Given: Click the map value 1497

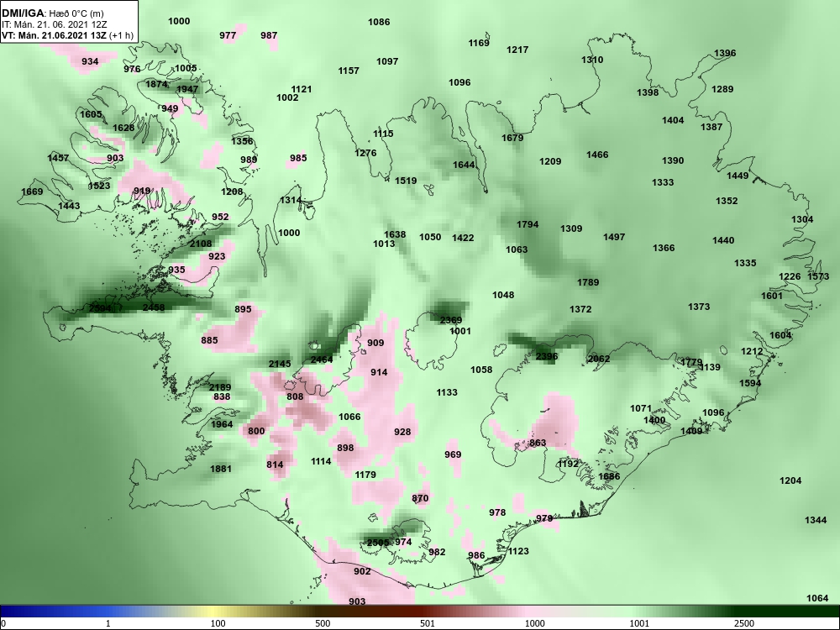Looking at the screenshot, I should pyautogui.click(x=614, y=237).
